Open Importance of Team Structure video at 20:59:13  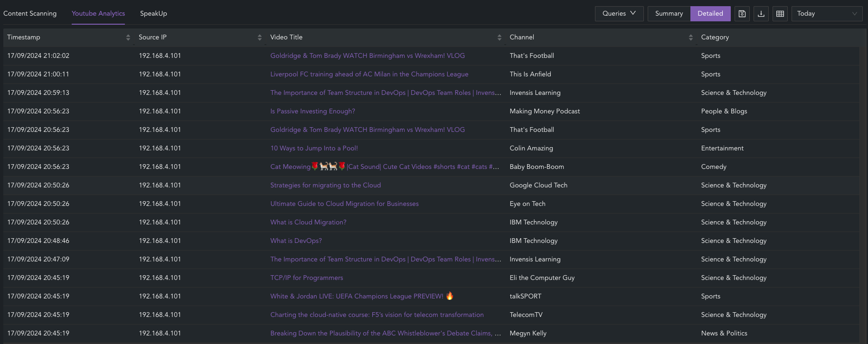click(386, 93)
